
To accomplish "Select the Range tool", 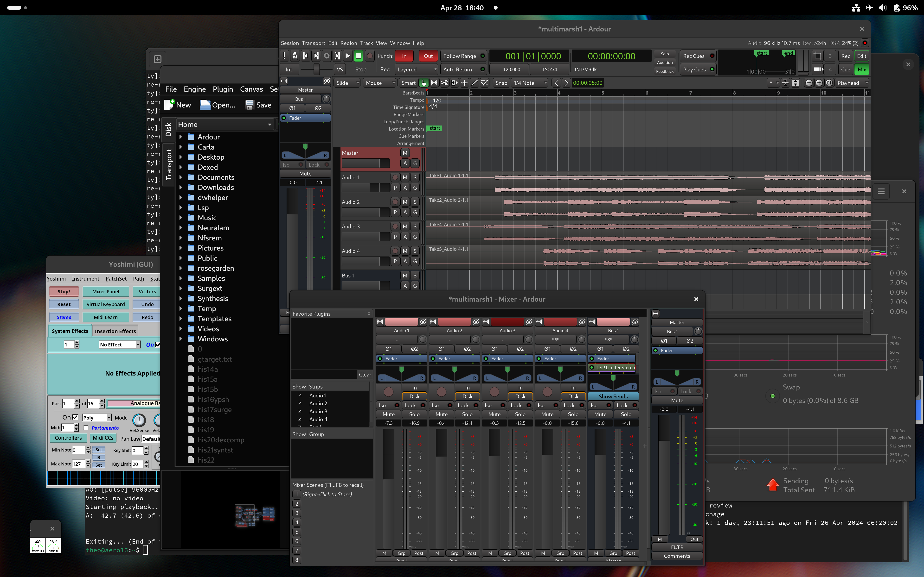I will pyautogui.click(x=434, y=83).
